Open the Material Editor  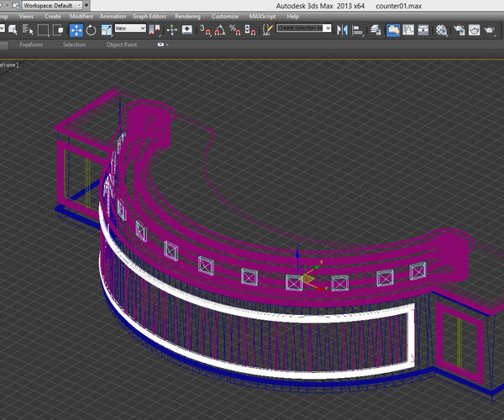441,29
